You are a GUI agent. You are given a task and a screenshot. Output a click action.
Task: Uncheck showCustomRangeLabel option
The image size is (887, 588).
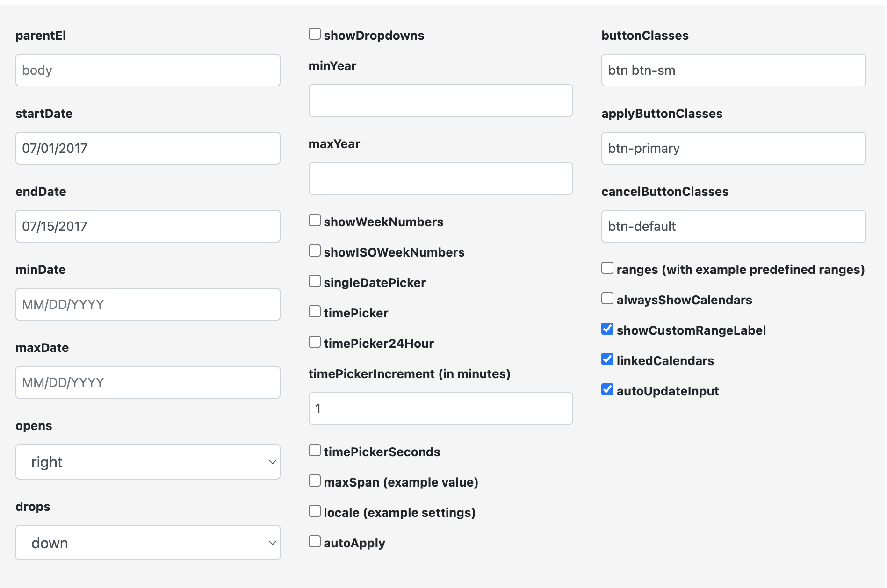coord(607,329)
